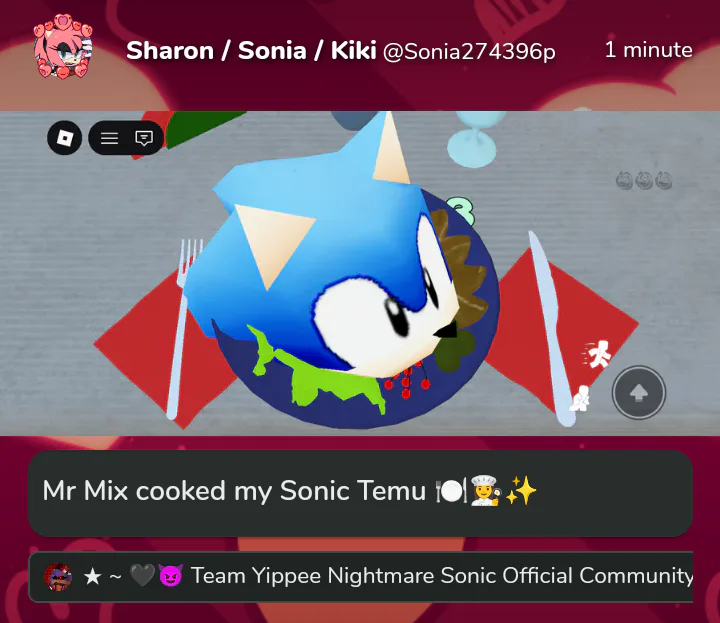Tap the jump arrow button
This screenshot has height=623, width=720.
pos(639,393)
